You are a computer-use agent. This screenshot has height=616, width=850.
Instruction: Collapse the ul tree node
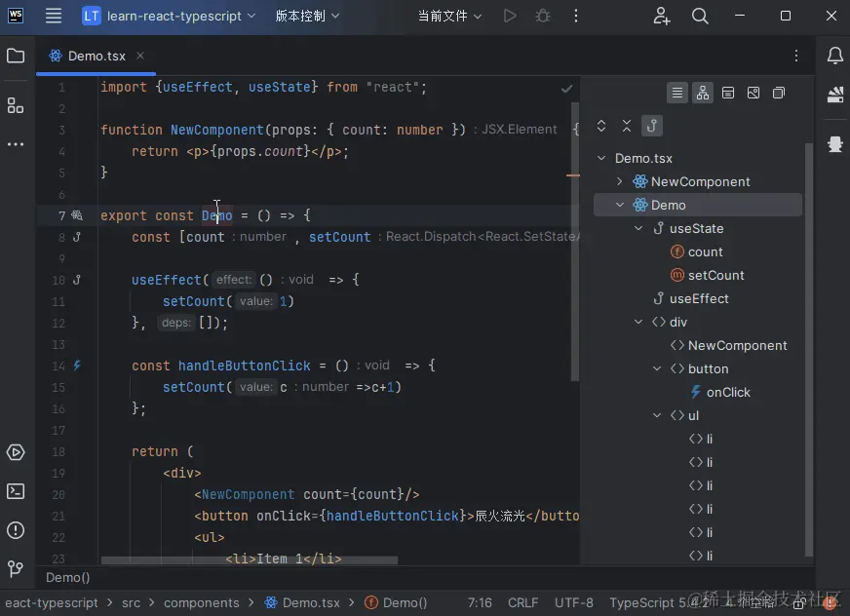[x=656, y=415]
